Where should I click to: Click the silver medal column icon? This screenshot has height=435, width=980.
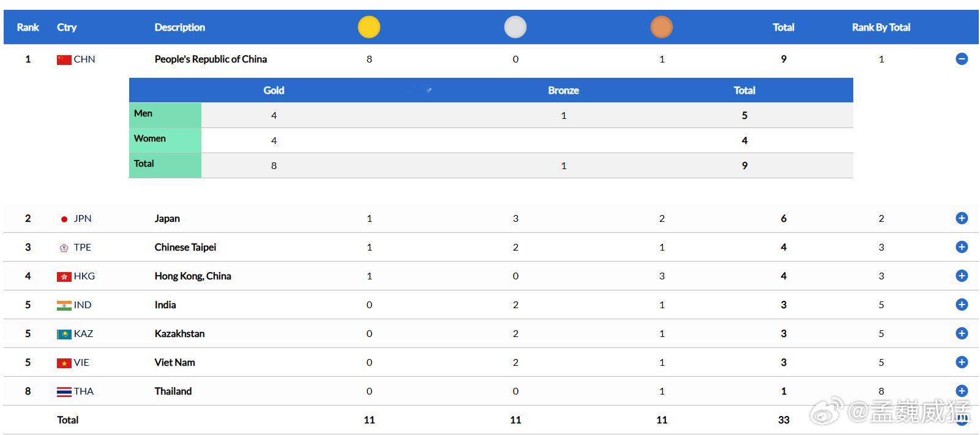pyautogui.click(x=515, y=27)
